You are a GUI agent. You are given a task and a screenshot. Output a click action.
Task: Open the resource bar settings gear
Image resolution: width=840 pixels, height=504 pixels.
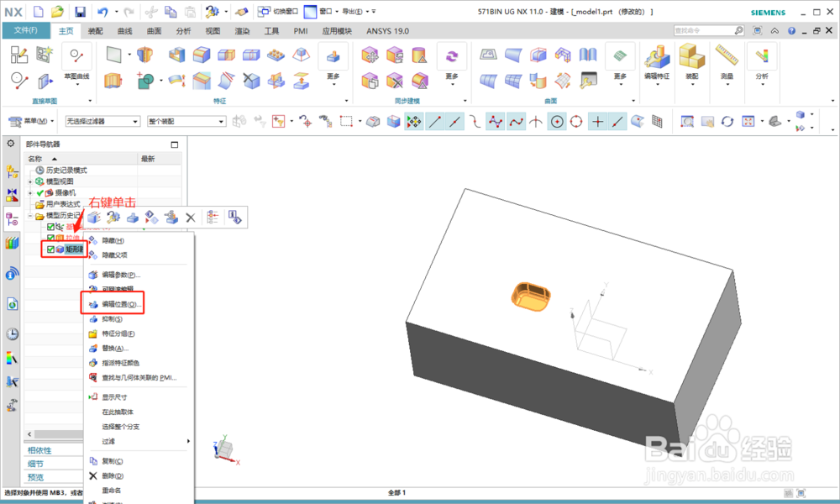pyautogui.click(x=11, y=144)
